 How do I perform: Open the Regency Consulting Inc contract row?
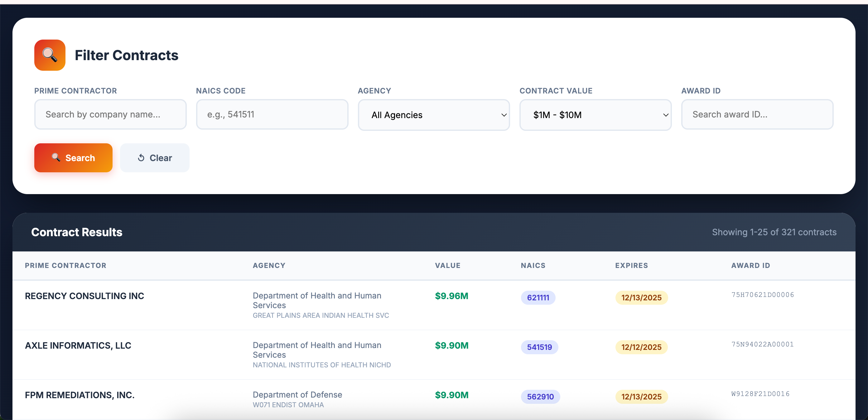84,296
